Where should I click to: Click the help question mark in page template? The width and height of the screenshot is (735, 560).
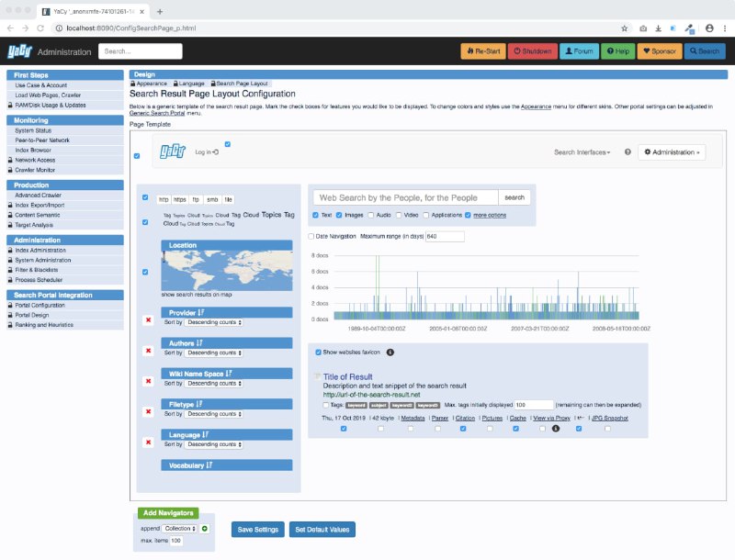pos(628,152)
